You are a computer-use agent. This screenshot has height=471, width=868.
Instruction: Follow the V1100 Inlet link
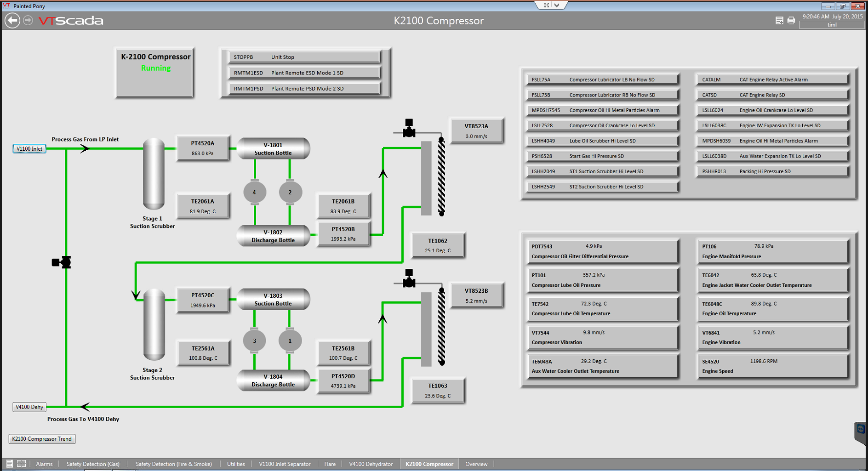pyautogui.click(x=29, y=148)
